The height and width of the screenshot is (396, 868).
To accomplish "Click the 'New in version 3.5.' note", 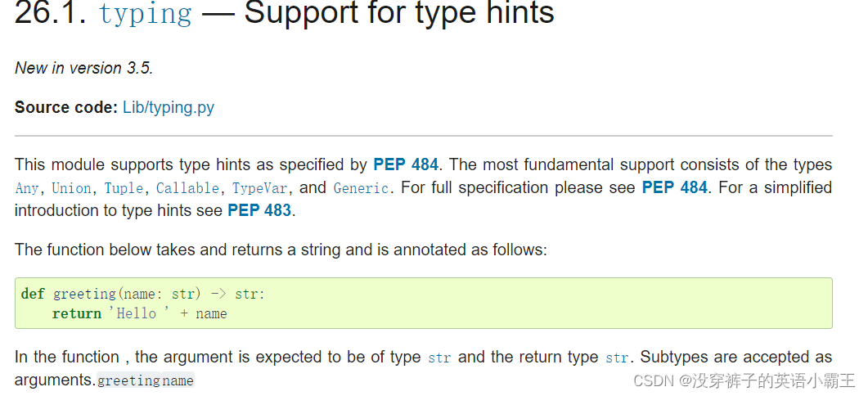I will coord(83,68).
